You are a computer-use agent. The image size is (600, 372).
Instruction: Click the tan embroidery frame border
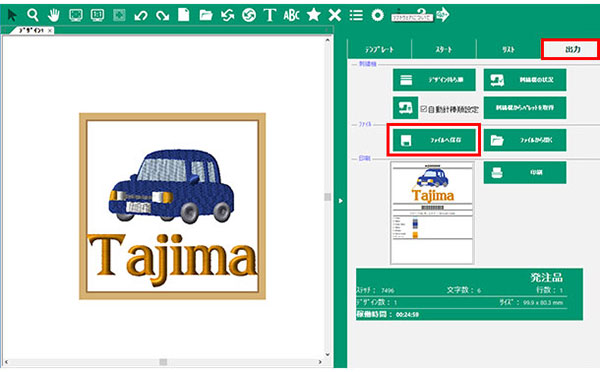point(172,116)
